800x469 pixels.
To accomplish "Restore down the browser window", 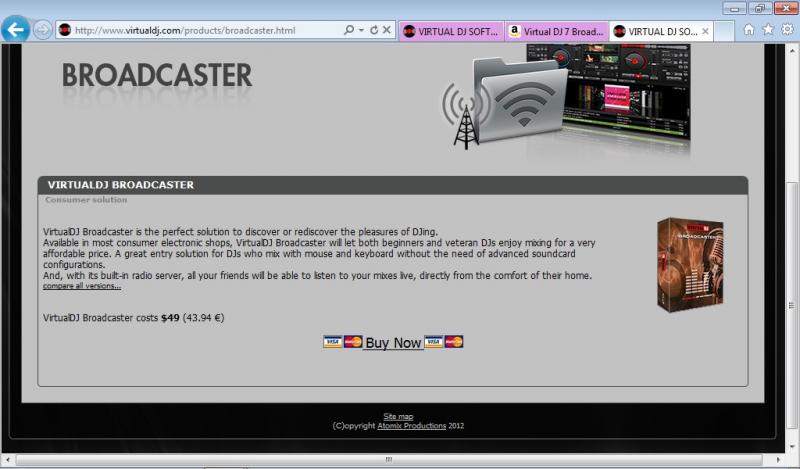I will pyautogui.click(x=760, y=8).
